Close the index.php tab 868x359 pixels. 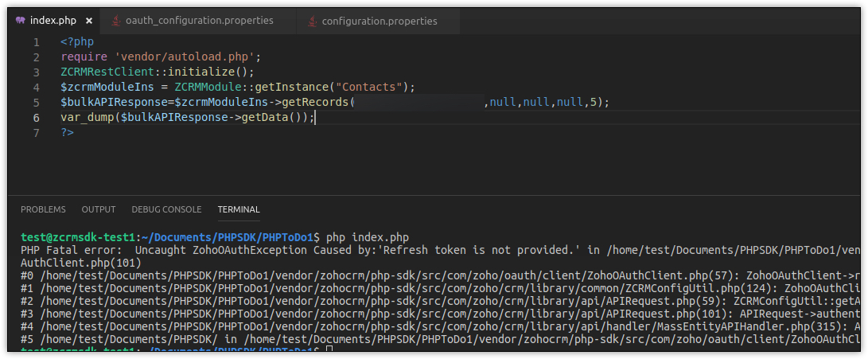88,21
